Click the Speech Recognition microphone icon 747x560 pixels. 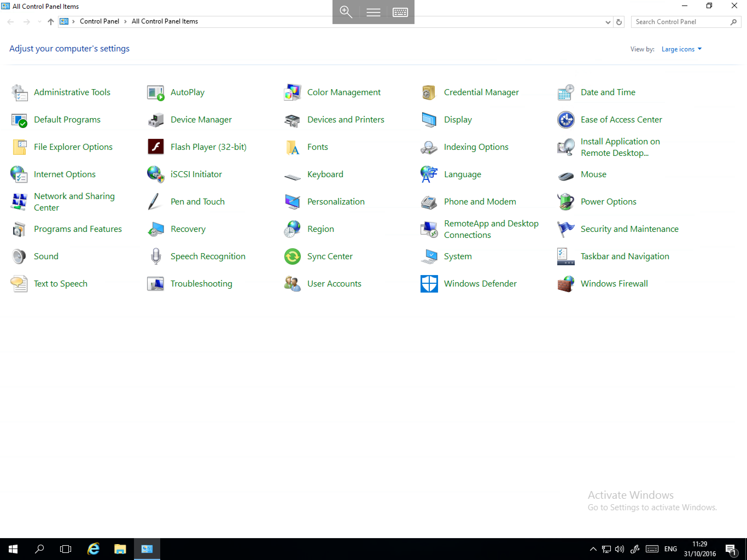tap(156, 257)
